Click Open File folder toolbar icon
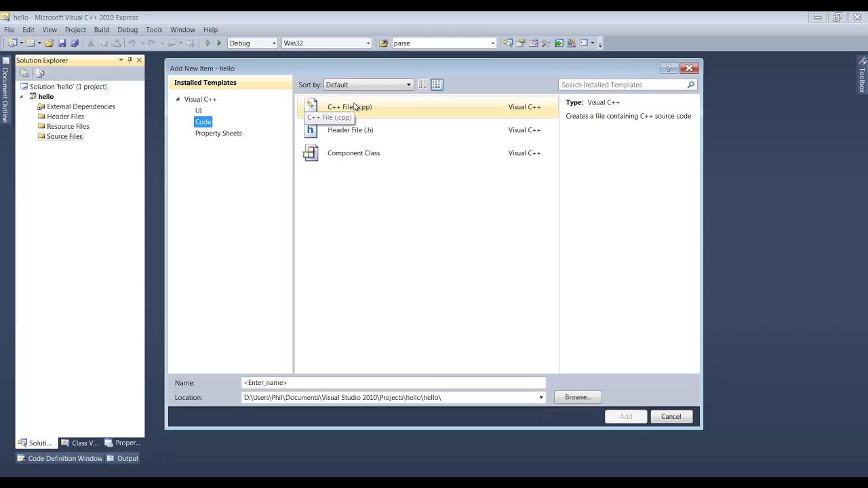The image size is (868, 488). click(x=49, y=43)
